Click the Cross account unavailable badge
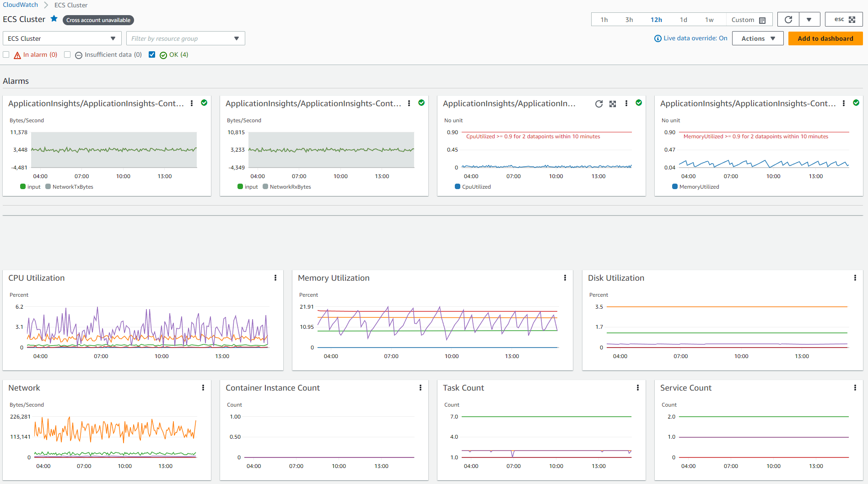Image resolution: width=868 pixels, height=484 pixels. tap(98, 20)
